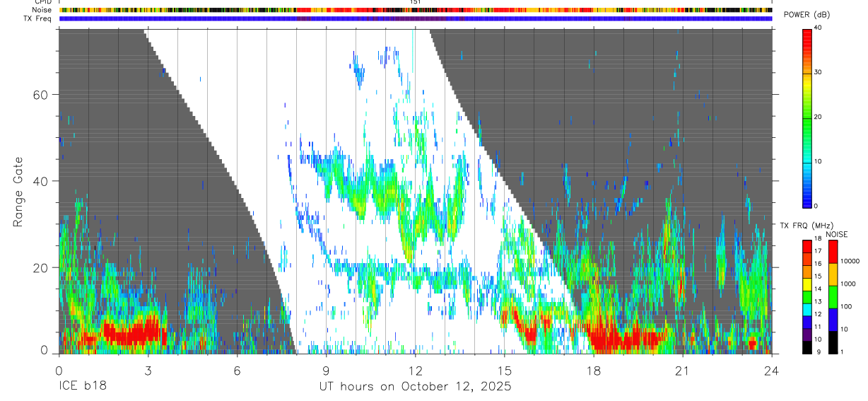
Task: Click the blue swatch in the NOISE legend
Action: click(x=833, y=319)
